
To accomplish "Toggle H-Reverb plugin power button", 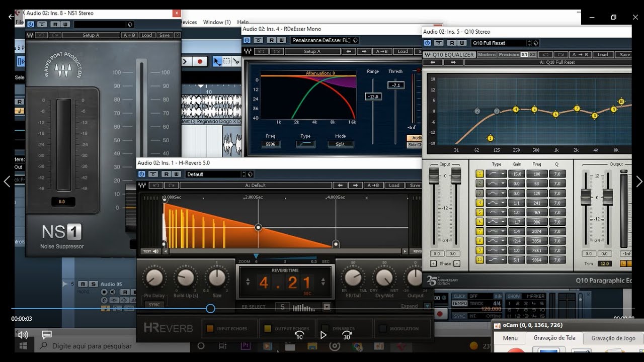I will pyautogui.click(x=142, y=174).
